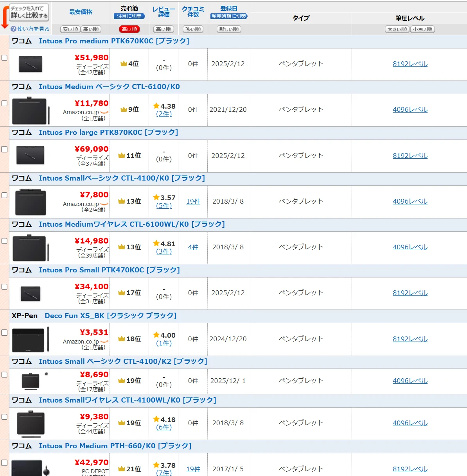The width and height of the screenshot is (467, 476).
Task: Check the Intuos Pro medium PTK670K0C checkbox
Action: point(4,57)
